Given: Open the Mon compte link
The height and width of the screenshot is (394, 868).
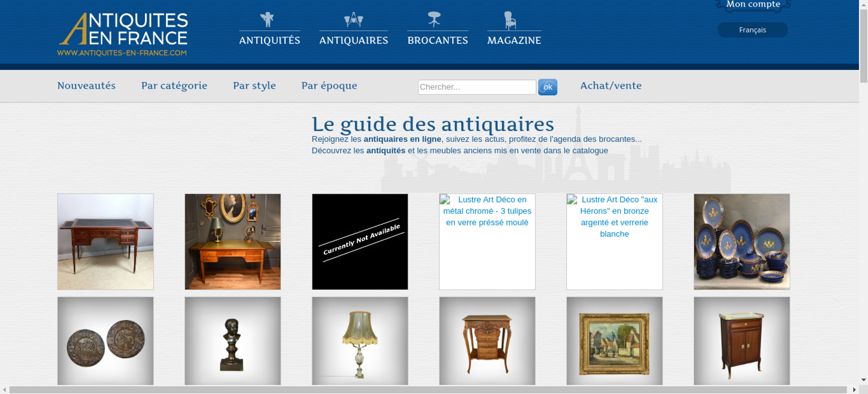Looking at the screenshot, I should (x=753, y=5).
